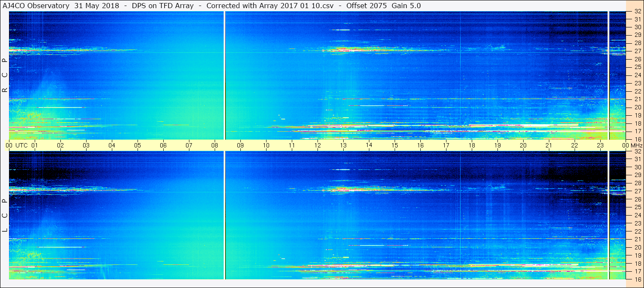
Task: Click the white data gap after 08 UTC in RCP panel
Action: click(x=225, y=75)
